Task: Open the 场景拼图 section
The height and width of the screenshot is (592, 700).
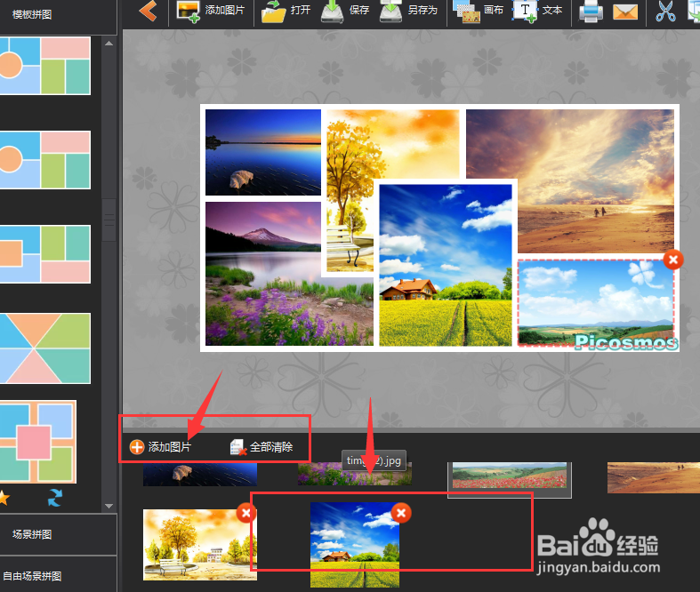Action: pos(32,534)
